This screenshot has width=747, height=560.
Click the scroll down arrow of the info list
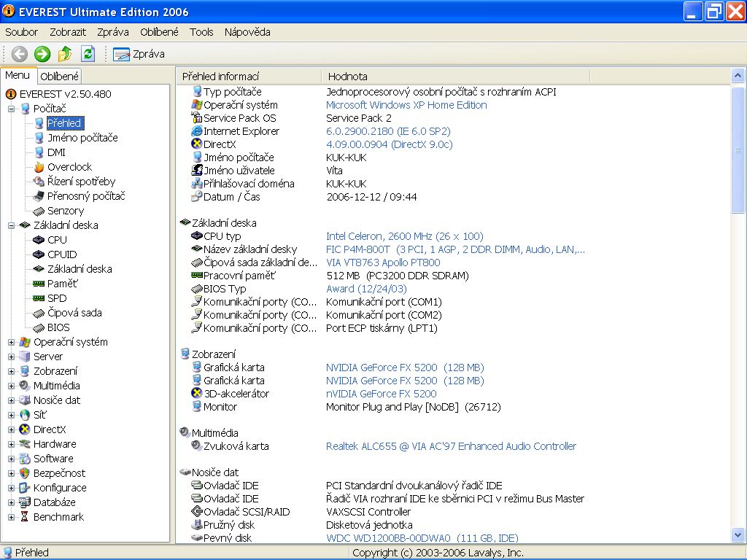pos(738,535)
